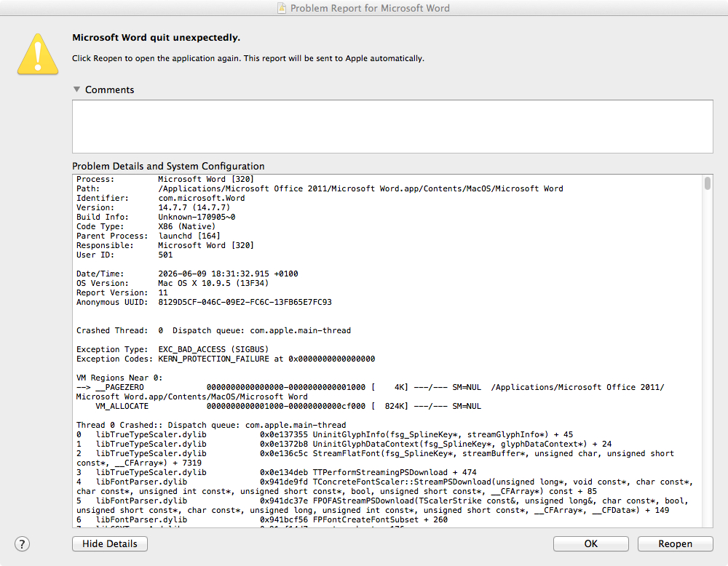Click stack frame 6 'FPFontCreateFontSubset' line

click(262, 519)
